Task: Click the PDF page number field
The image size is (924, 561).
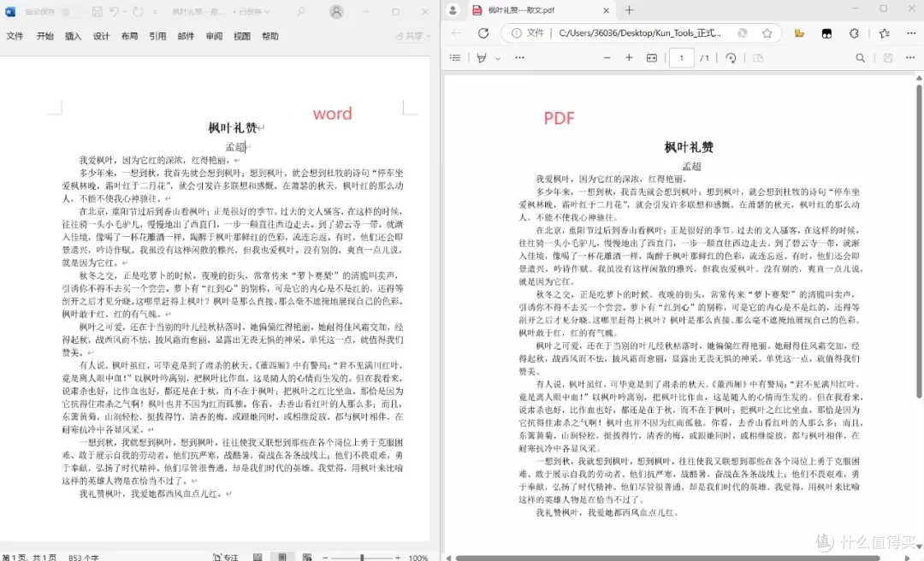Action: tap(681, 58)
